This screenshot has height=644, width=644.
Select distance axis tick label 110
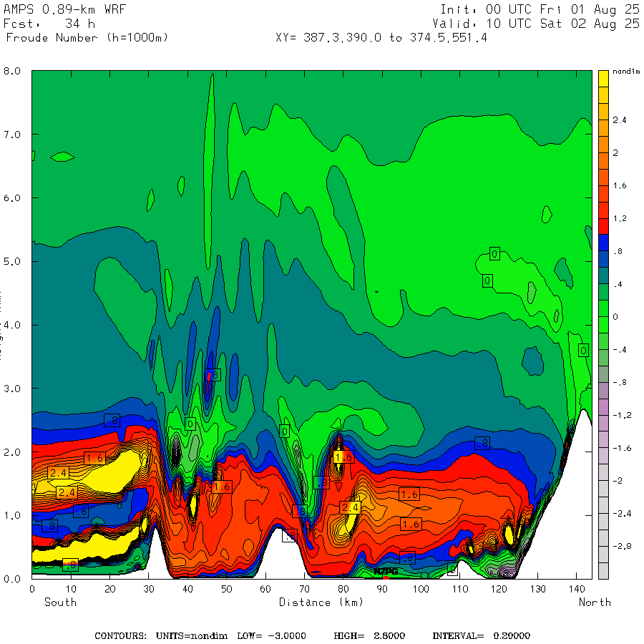[459, 589]
